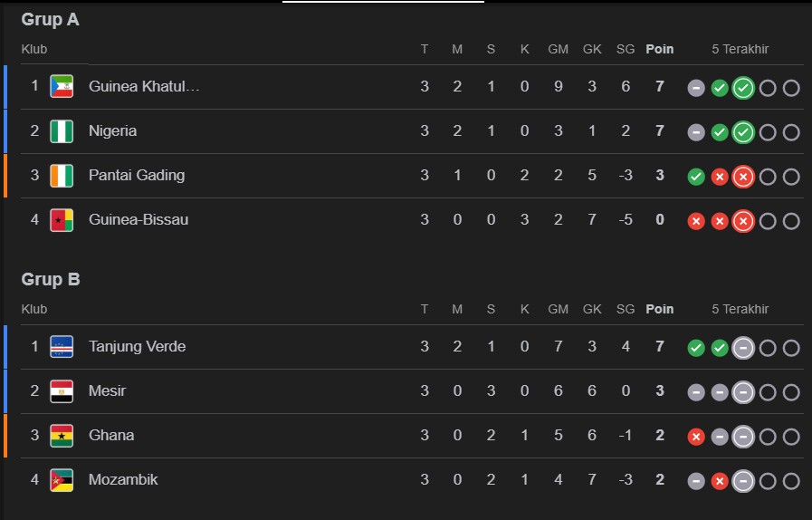Click the 5 Terakhir header in Grup B

740,309
